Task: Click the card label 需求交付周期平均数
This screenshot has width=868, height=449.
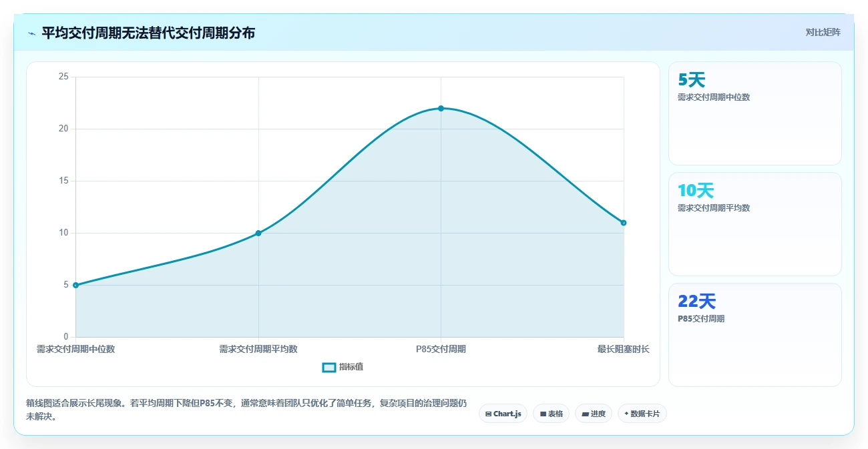Action: [714, 207]
